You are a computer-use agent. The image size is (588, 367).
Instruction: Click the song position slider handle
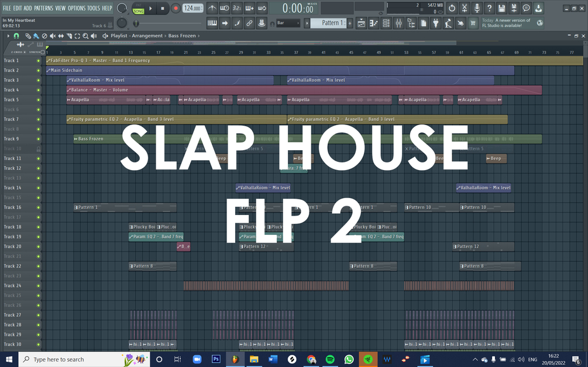pyautogui.click(x=136, y=23)
